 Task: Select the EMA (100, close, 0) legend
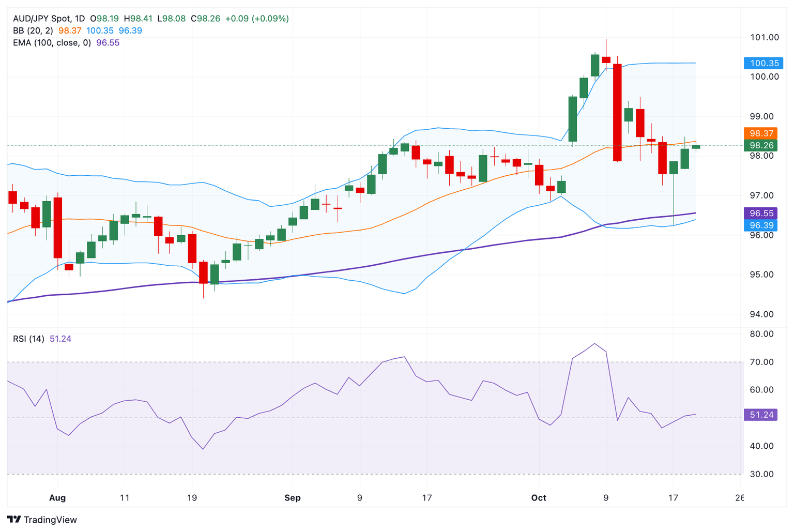pos(52,42)
